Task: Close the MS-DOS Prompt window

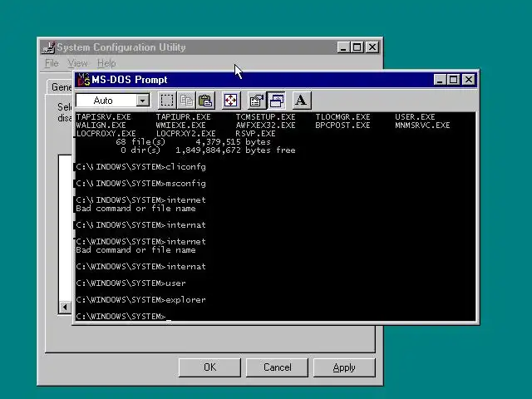Action: click(469, 80)
